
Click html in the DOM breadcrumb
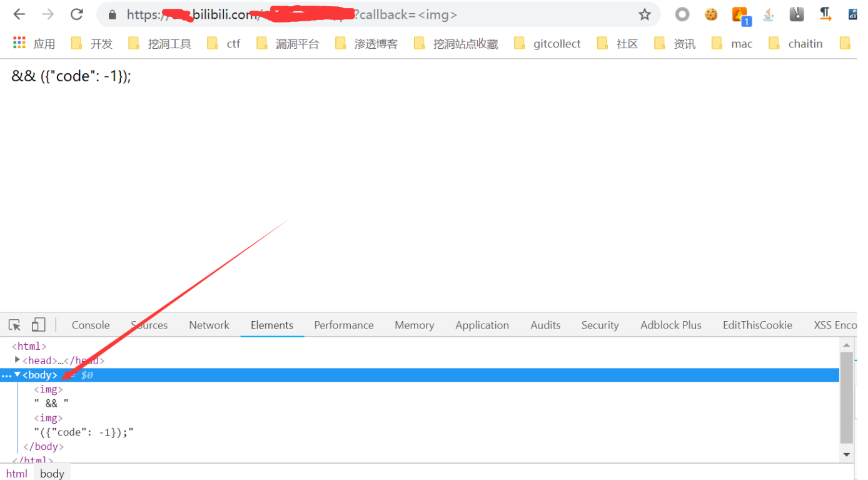17,473
